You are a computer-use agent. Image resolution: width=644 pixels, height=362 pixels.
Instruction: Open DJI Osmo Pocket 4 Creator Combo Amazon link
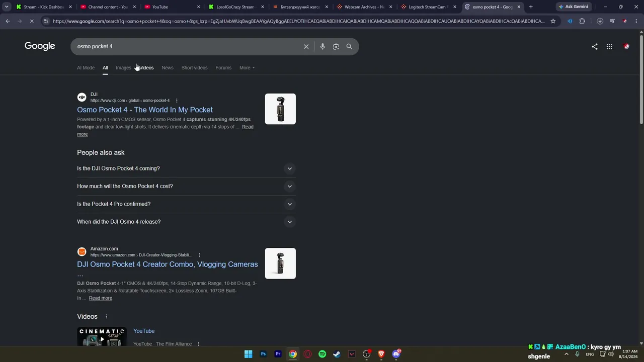tap(168, 264)
